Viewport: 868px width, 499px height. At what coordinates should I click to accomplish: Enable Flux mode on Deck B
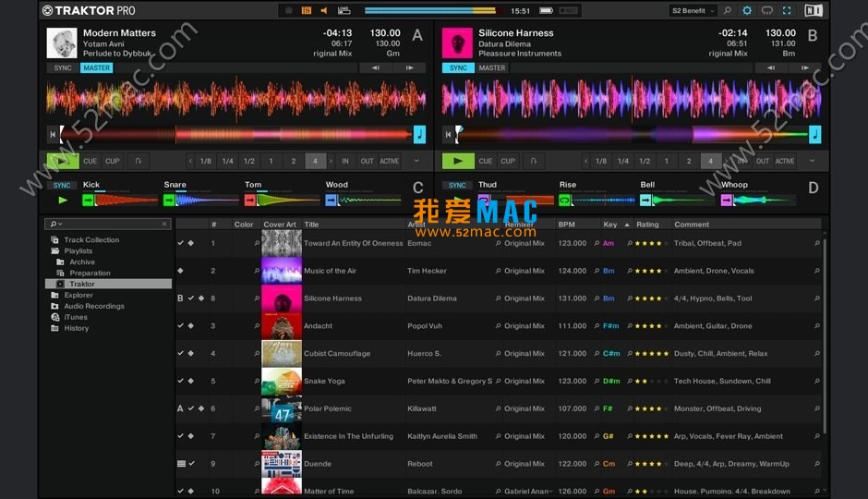(x=534, y=161)
